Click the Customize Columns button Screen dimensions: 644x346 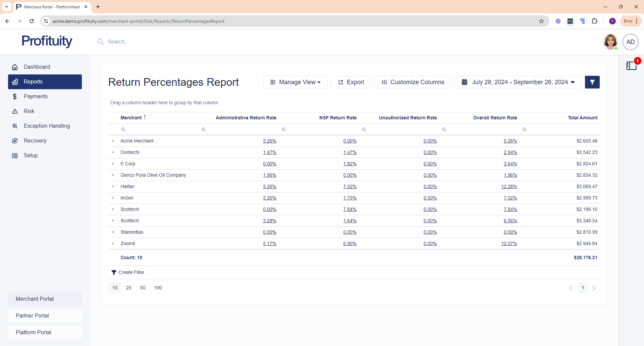pyautogui.click(x=413, y=82)
